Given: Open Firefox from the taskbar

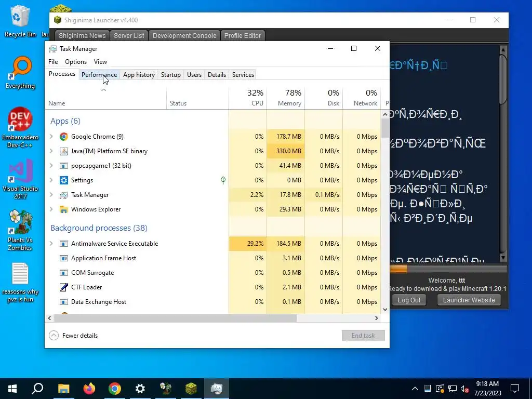Looking at the screenshot, I should [89, 388].
